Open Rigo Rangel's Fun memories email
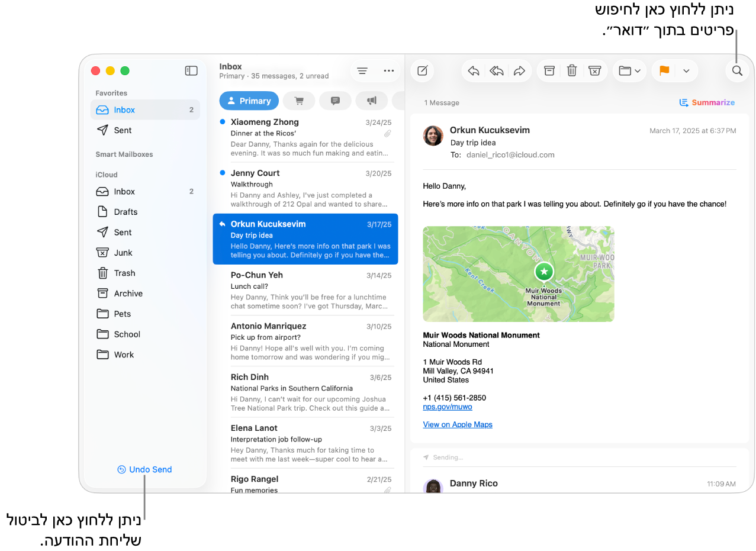Viewport: 756px width, 551px height. pyautogui.click(x=305, y=484)
